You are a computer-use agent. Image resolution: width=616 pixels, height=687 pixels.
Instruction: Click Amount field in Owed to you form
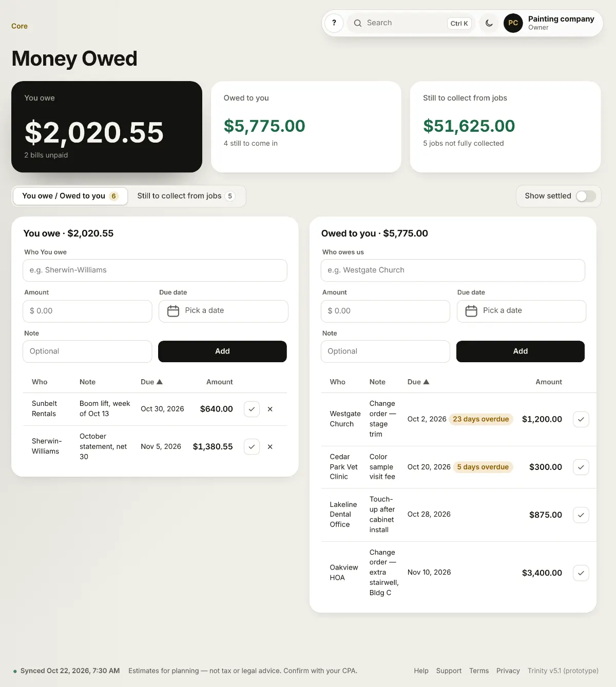tap(386, 311)
